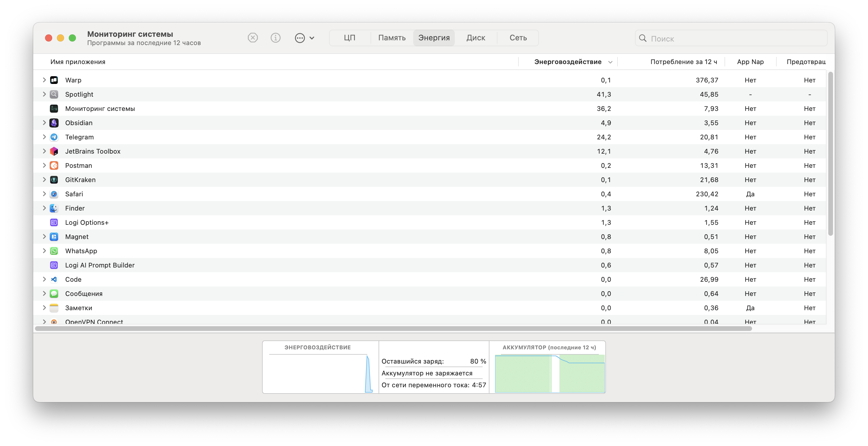Click the stop process (X) toolbar icon
Image resolution: width=868 pixels, height=446 pixels.
[252, 38]
